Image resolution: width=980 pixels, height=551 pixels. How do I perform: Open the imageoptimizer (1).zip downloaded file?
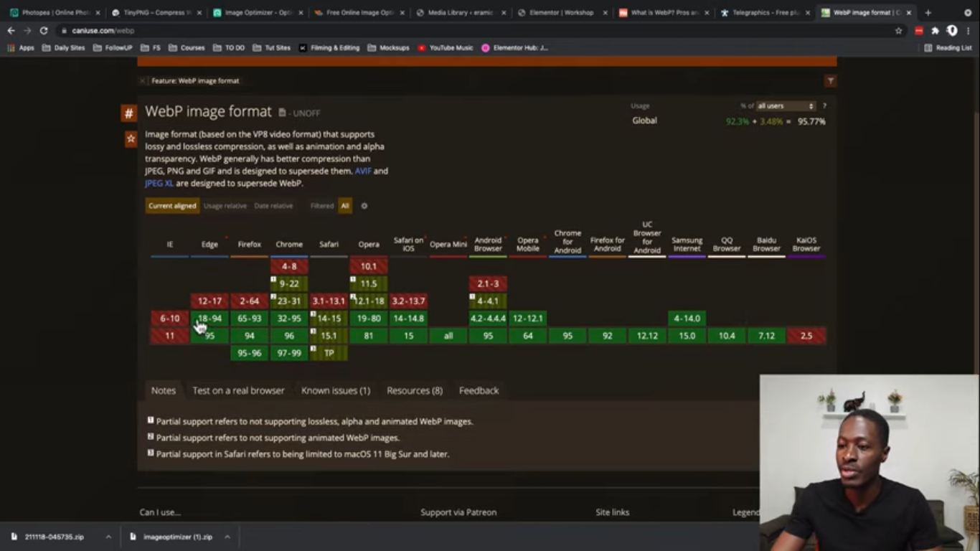coord(177,537)
